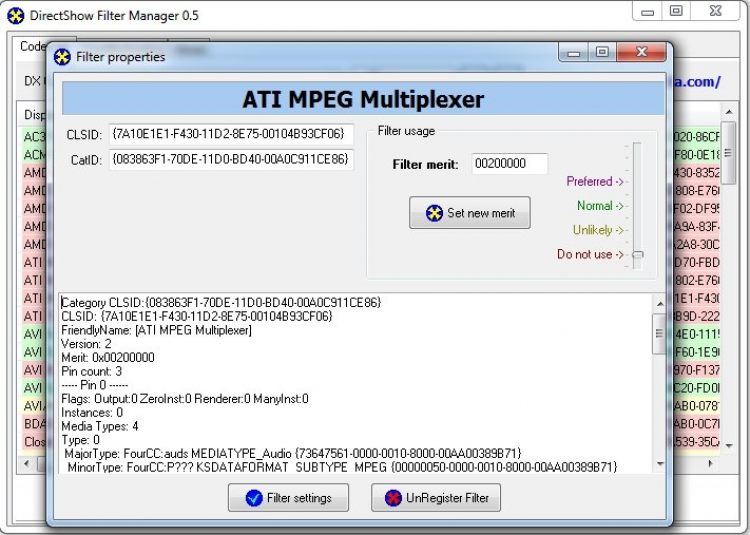Click UnRegister Filter button
The width and height of the screenshot is (750, 535).
tap(436, 498)
